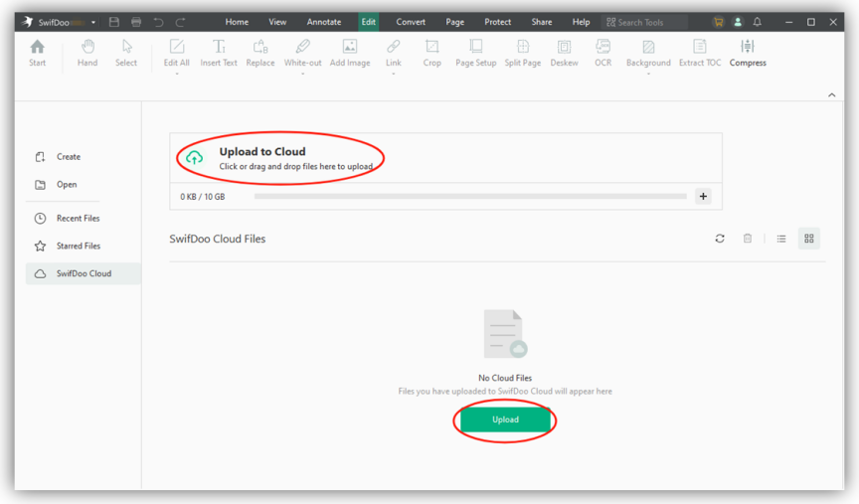Choose the Select cursor tool

tap(126, 53)
